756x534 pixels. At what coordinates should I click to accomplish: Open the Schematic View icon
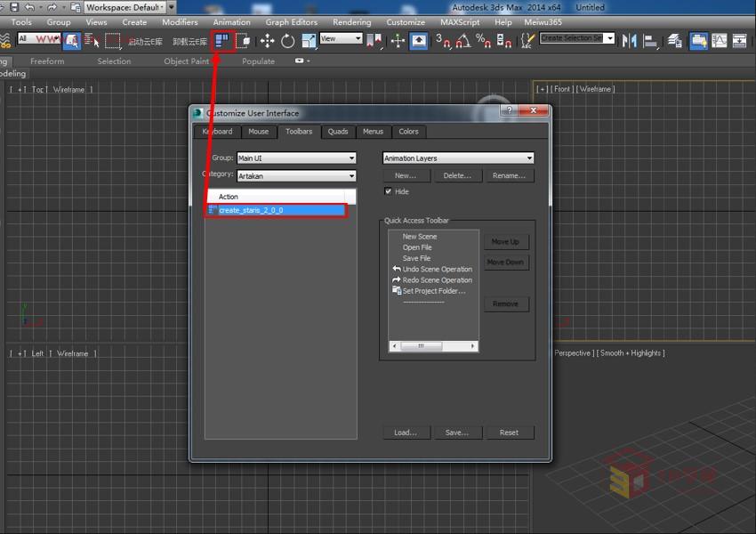[x=739, y=41]
